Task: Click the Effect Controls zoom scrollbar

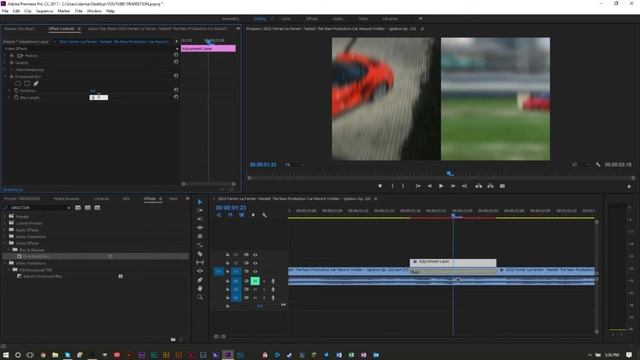Action: [x=209, y=184]
